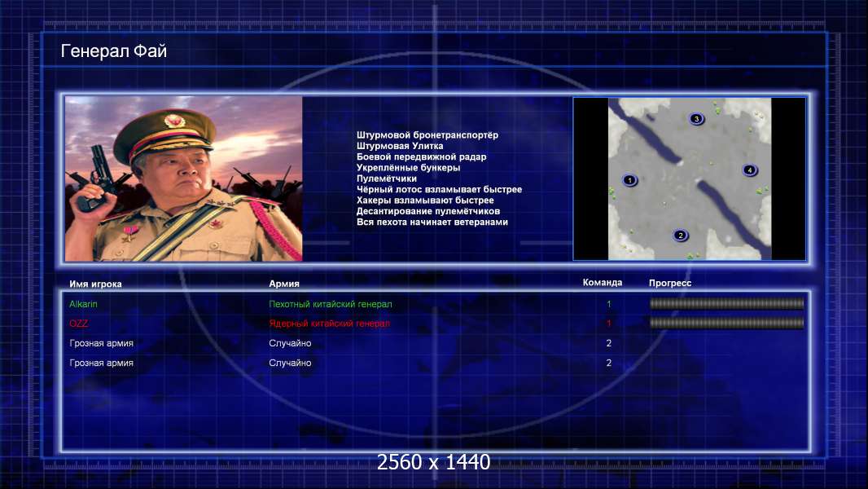Click the 'Пехотный китайский генерал' army label
Image resolution: width=868 pixels, height=489 pixels.
click(x=331, y=304)
